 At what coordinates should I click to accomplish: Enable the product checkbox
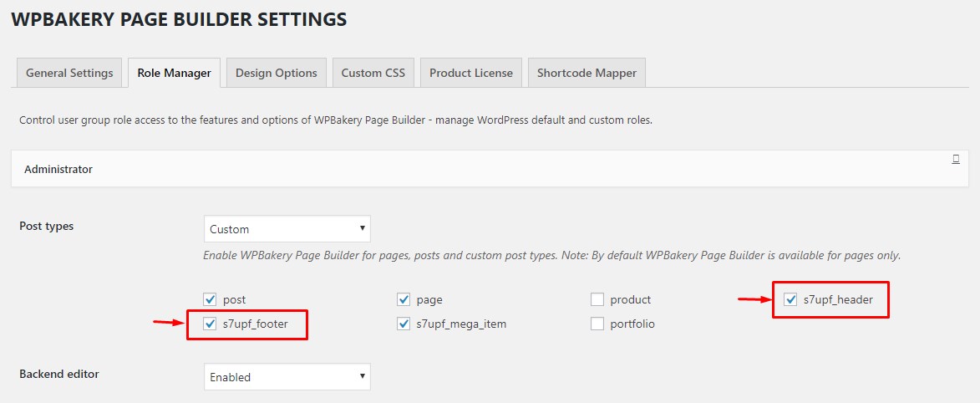tap(597, 299)
